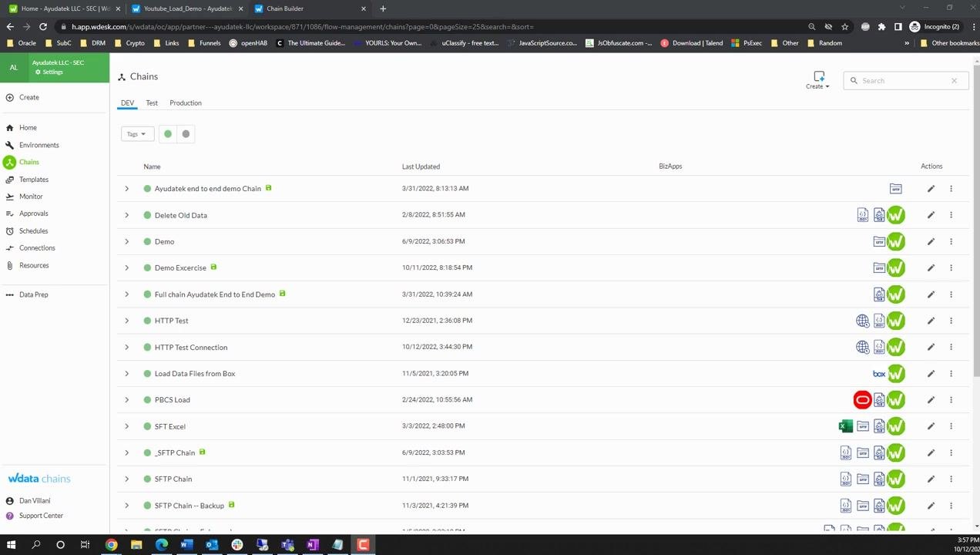Open the Tags filter dropdown

point(137,134)
